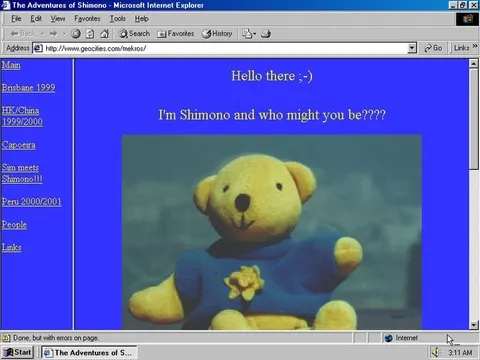Click the Mail toolbar icon
Screen dimensions: 480x360
point(249,34)
